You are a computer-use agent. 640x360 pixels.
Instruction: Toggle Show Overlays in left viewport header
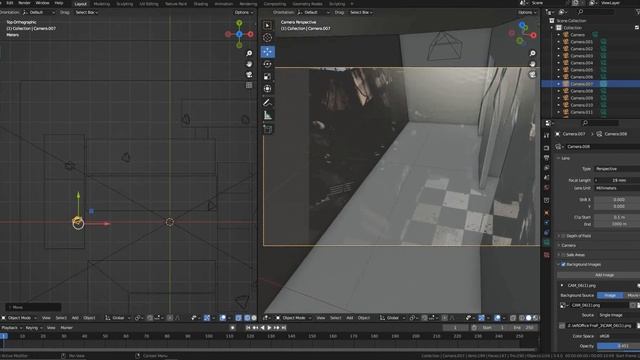pos(223,318)
